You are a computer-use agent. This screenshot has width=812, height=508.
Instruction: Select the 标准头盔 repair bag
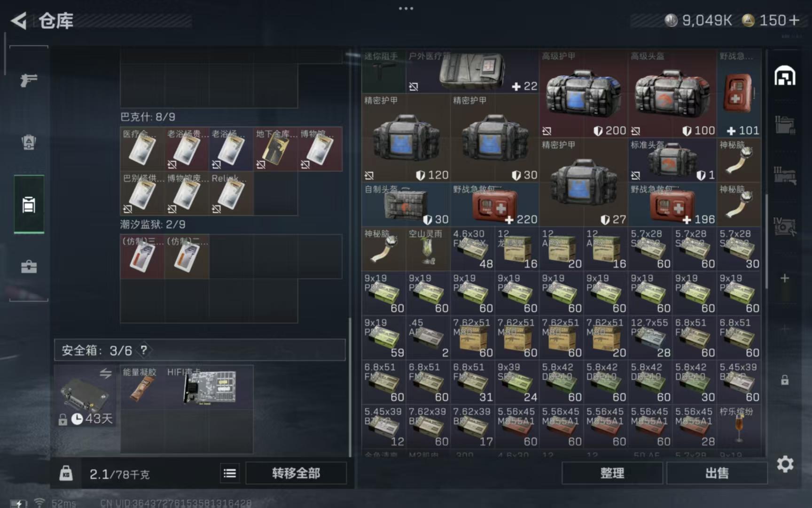tap(672, 160)
